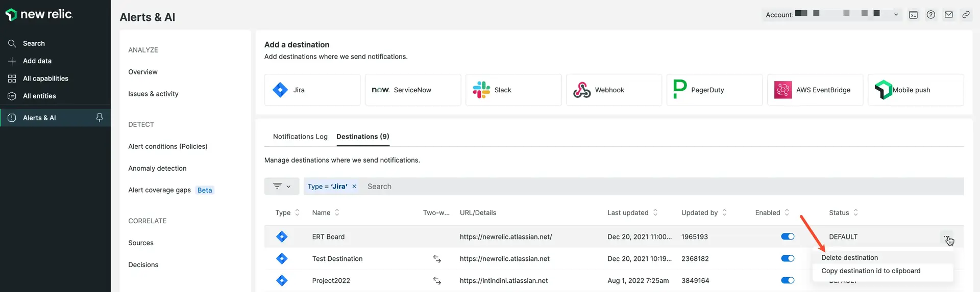The width and height of the screenshot is (980, 292).
Task: Open the filter options dropdown
Action: [x=282, y=187]
